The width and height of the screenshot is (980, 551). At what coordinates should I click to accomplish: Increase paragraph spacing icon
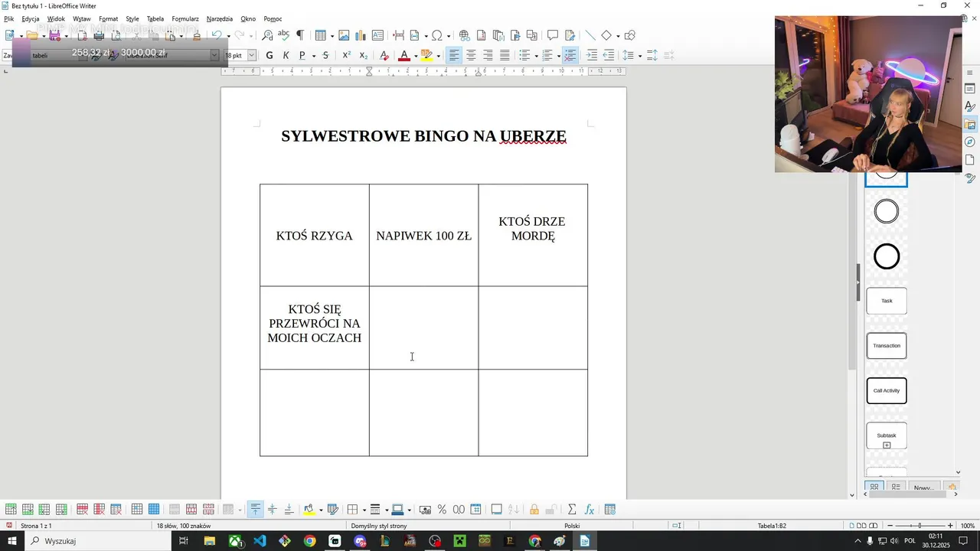pos(652,55)
